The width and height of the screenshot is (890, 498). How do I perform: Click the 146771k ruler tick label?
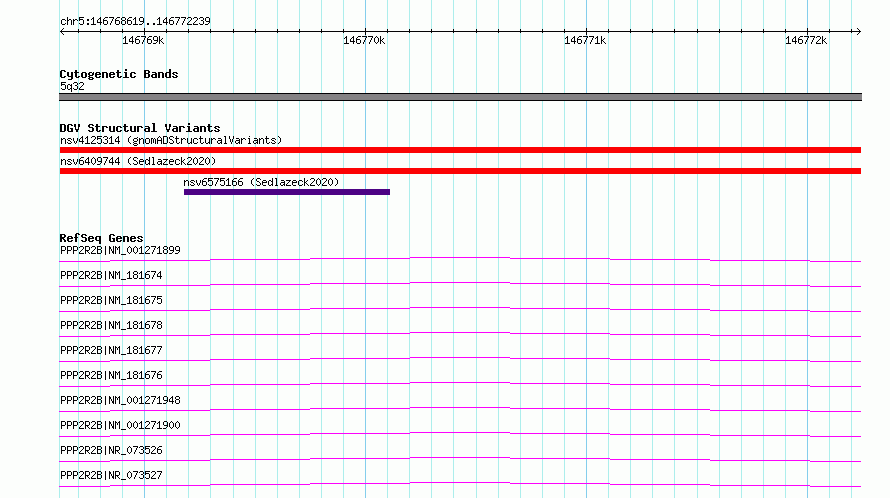click(x=585, y=40)
